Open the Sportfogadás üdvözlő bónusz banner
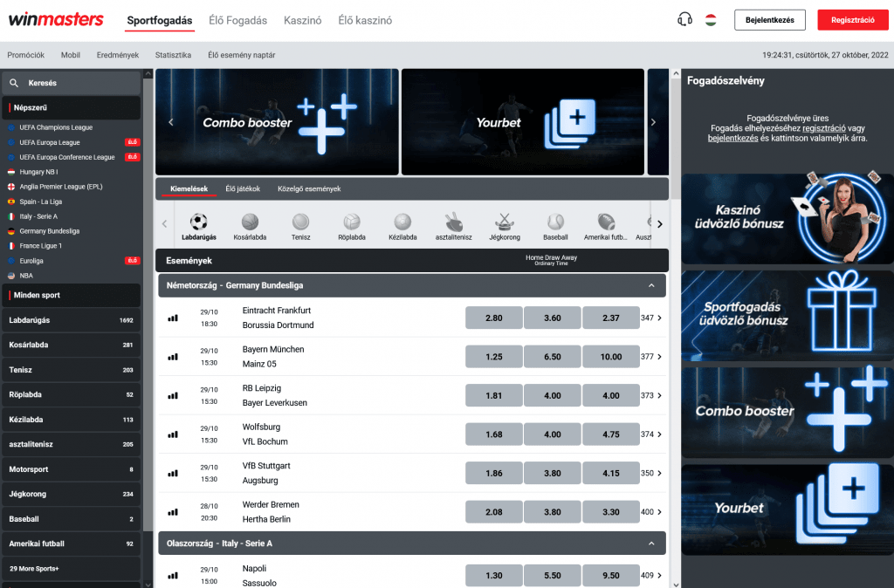This screenshot has width=894, height=588. point(787,316)
